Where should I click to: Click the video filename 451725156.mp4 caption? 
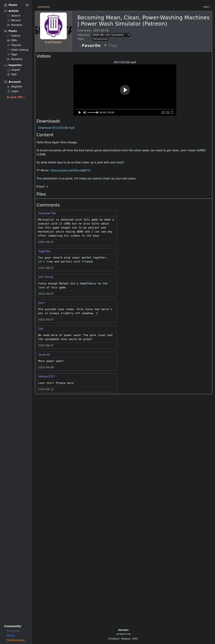(x=125, y=62)
